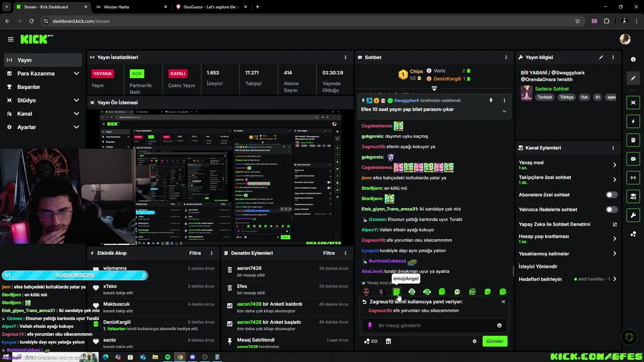Click the KAPALI multi-stream badge

(x=178, y=73)
